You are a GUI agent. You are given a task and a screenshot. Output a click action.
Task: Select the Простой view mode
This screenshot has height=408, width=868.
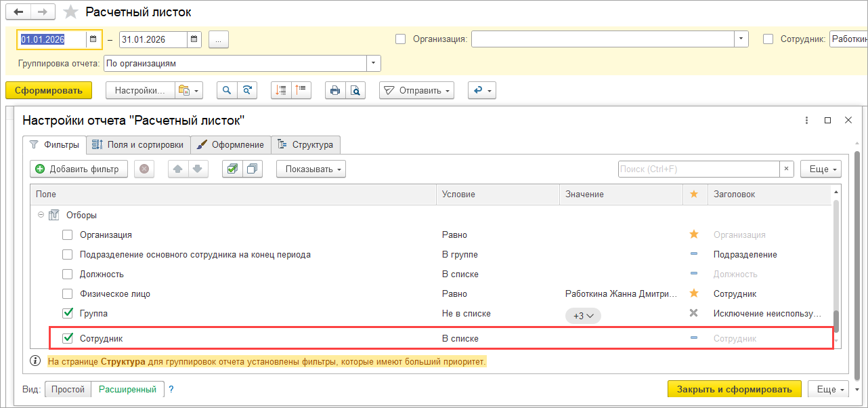[68, 389]
